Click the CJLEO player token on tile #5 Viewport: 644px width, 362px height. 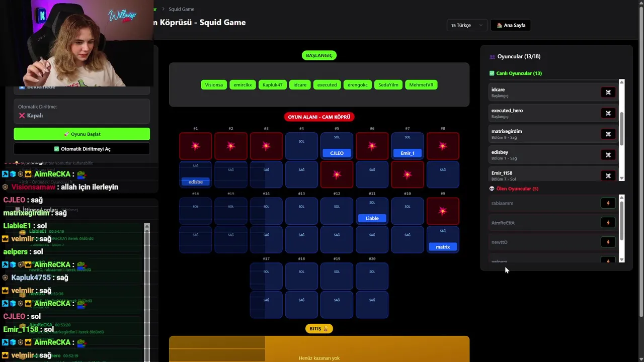coord(337,153)
